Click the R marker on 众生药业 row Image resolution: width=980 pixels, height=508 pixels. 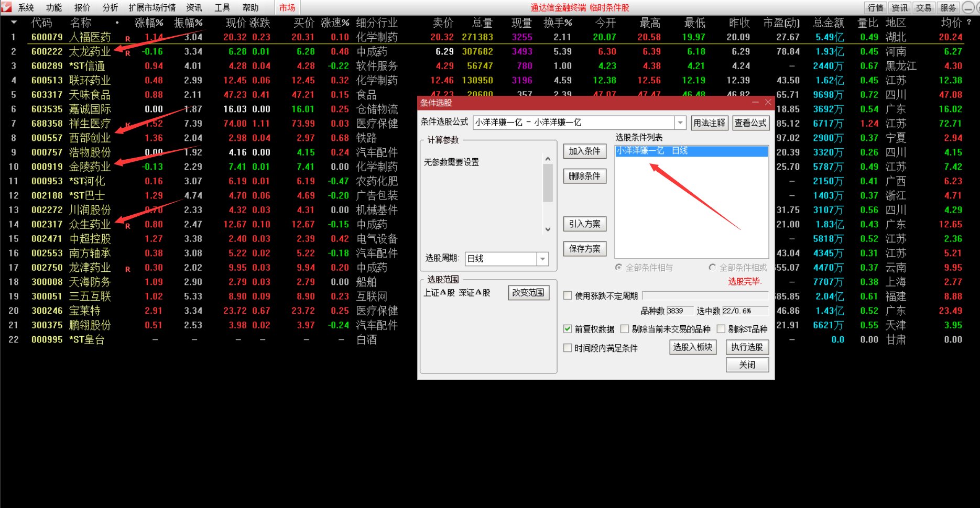pos(127,226)
